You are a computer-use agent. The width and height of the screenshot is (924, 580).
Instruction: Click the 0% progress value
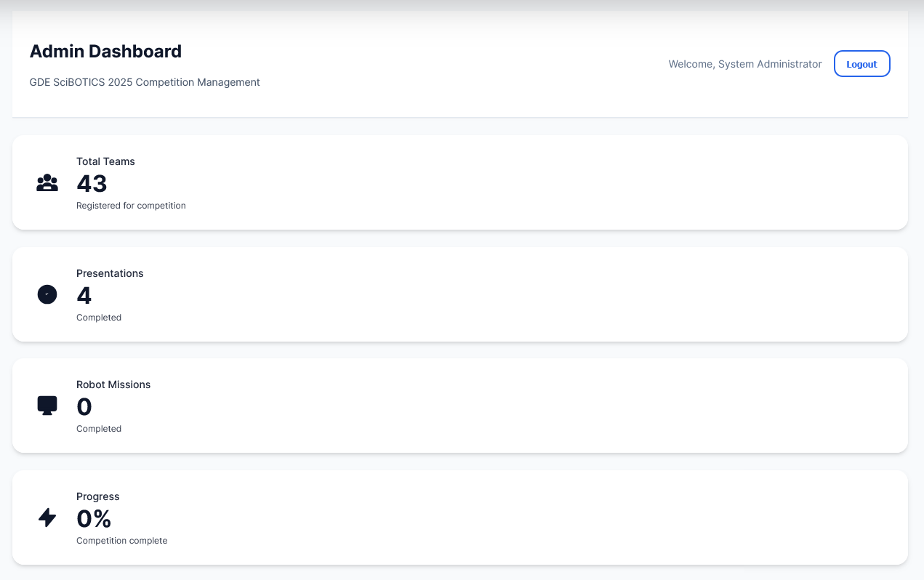(x=94, y=519)
